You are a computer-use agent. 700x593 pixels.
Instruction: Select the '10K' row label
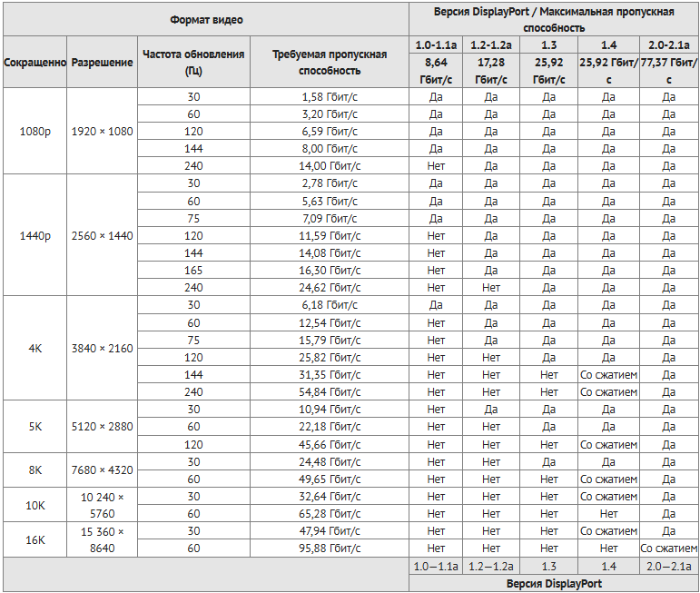tap(35, 505)
